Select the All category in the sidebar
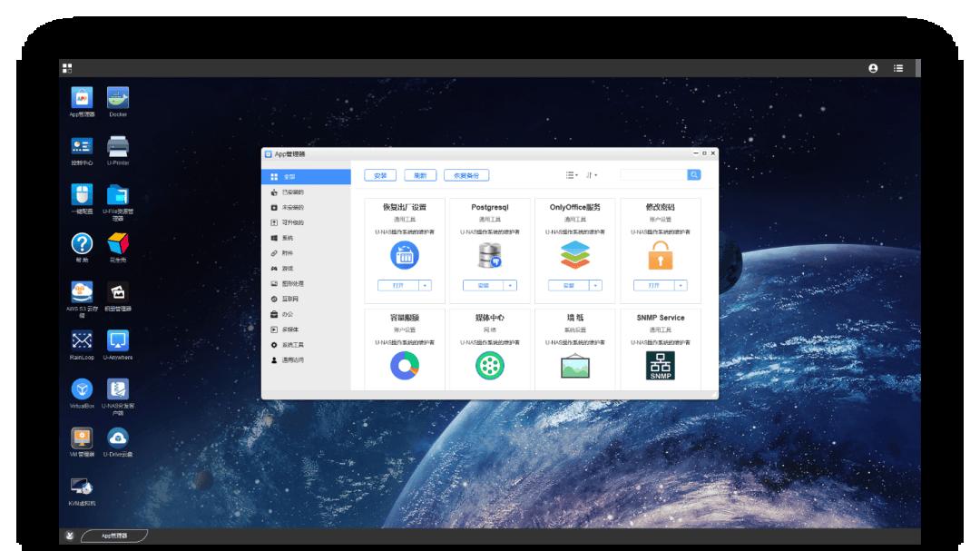The image size is (980, 551). (x=307, y=177)
